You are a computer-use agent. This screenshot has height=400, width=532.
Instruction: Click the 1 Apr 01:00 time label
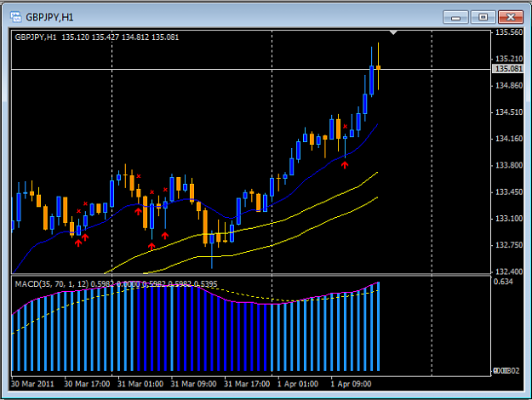(x=298, y=384)
